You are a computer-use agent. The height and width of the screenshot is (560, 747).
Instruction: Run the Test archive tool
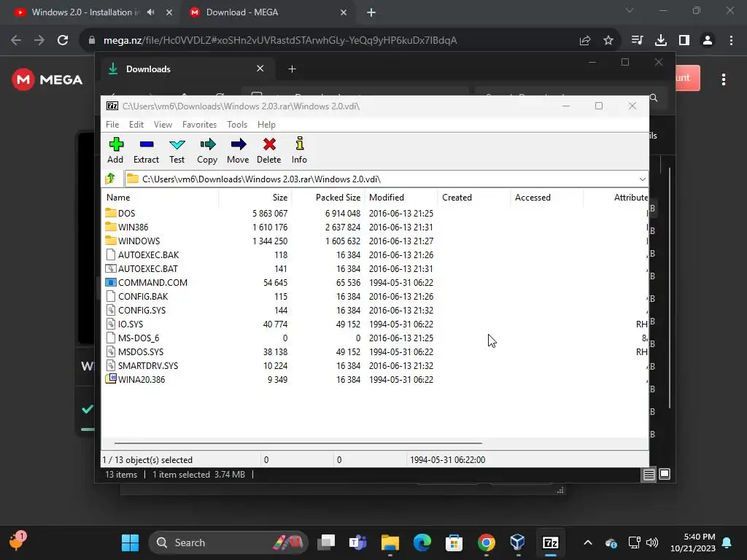tap(177, 150)
